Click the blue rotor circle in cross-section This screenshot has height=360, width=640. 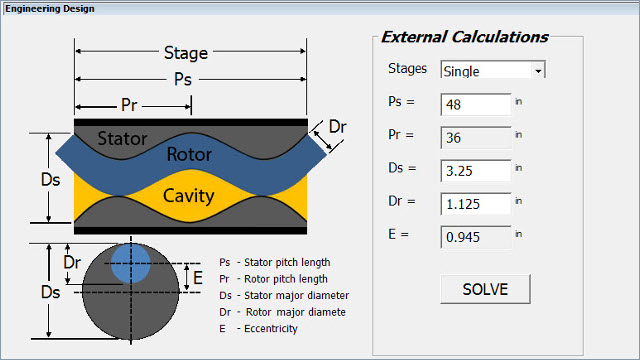click(x=131, y=263)
